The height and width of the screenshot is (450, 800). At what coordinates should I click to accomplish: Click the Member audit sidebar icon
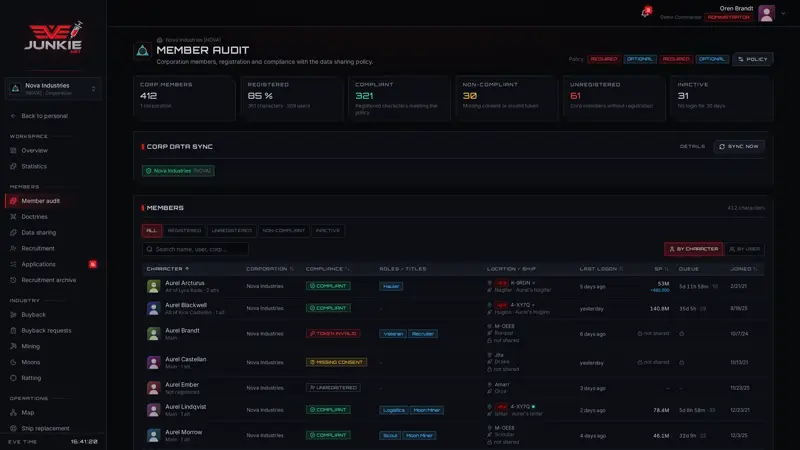point(13,201)
